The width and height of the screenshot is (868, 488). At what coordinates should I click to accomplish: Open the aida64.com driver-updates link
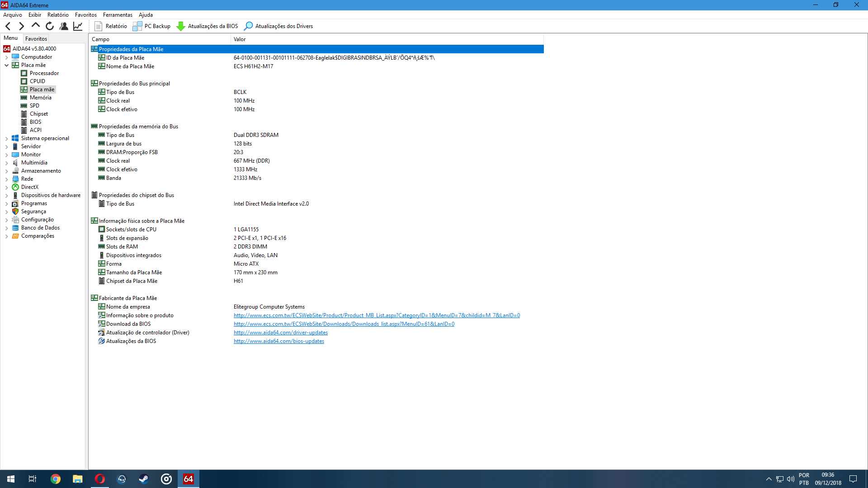click(x=281, y=333)
